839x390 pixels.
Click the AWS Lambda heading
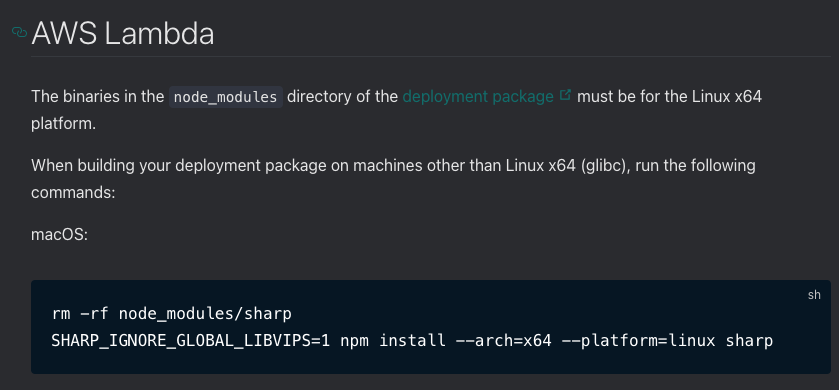[x=123, y=34]
